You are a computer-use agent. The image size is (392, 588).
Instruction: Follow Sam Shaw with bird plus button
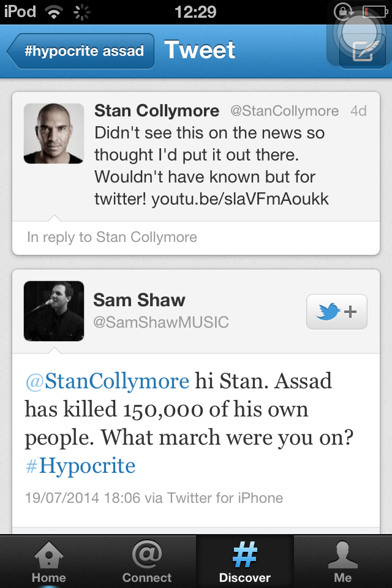[x=336, y=312]
